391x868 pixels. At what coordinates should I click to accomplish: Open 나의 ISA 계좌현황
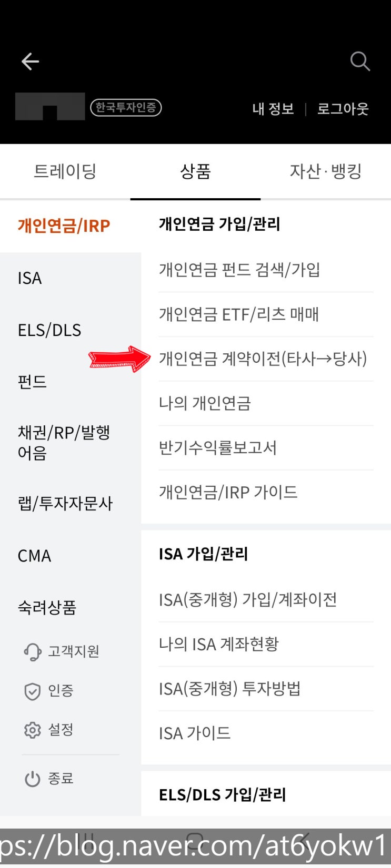coord(219,644)
